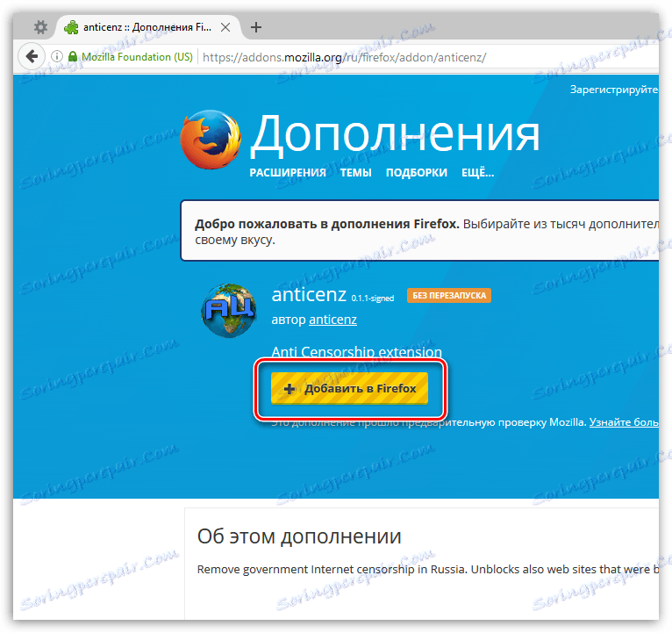672x633 pixels.
Task: Open a new tab with the plus button
Action: click(256, 27)
